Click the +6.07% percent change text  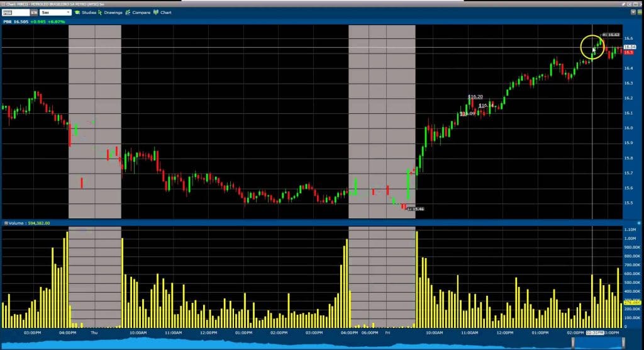pos(56,22)
